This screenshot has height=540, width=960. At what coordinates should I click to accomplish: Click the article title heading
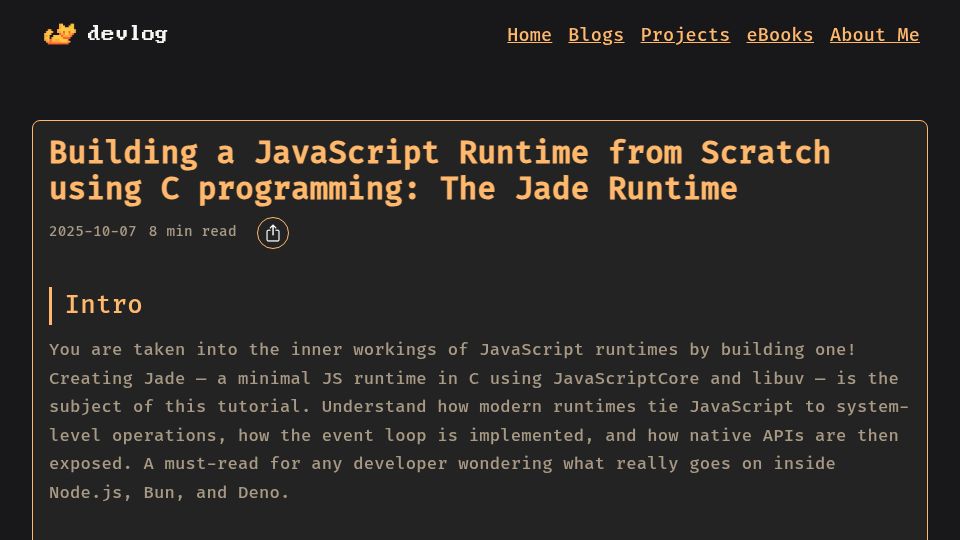[x=440, y=170]
